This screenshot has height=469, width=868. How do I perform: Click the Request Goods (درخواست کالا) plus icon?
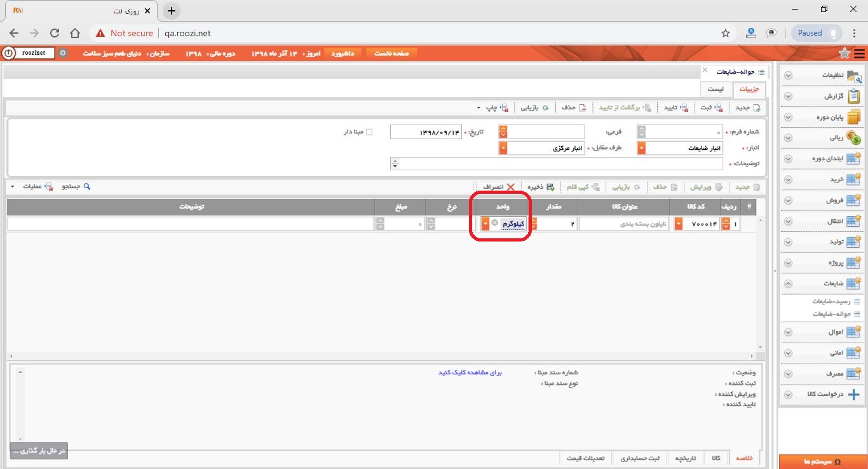click(x=854, y=394)
